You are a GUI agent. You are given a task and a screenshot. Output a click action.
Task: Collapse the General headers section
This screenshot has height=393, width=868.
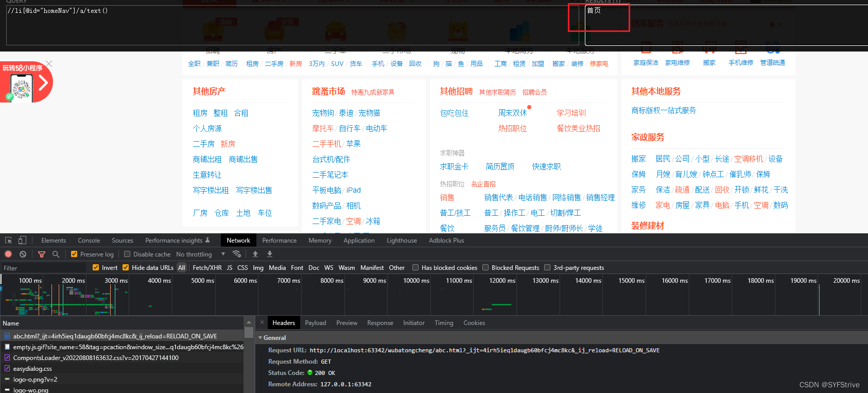261,338
